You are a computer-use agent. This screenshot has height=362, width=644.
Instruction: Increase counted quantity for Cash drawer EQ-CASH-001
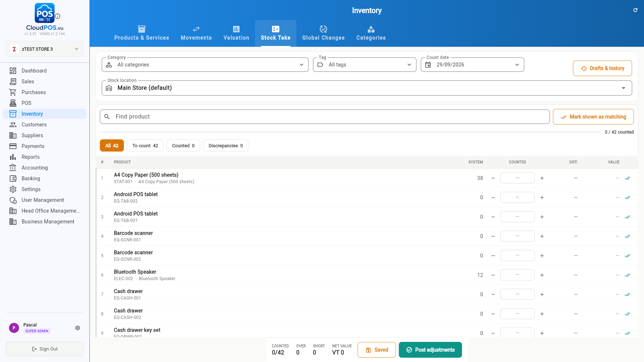pos(542,294)
